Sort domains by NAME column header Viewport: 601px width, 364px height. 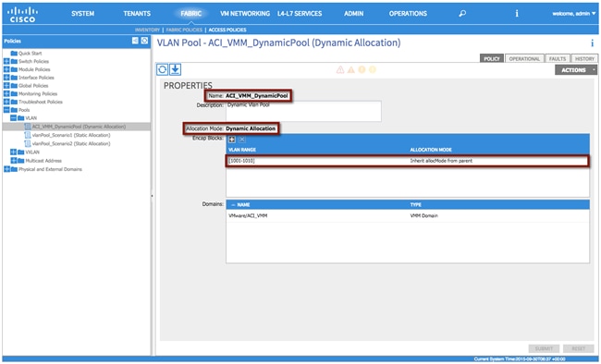click(x=243, y=205)
